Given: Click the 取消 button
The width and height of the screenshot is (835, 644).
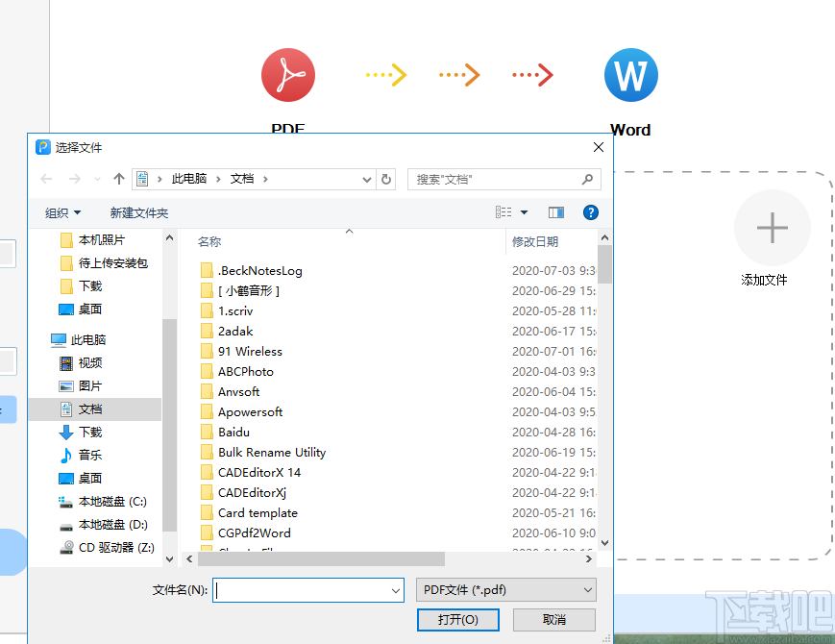Looking at the screenshot, I should click(553, 620).
